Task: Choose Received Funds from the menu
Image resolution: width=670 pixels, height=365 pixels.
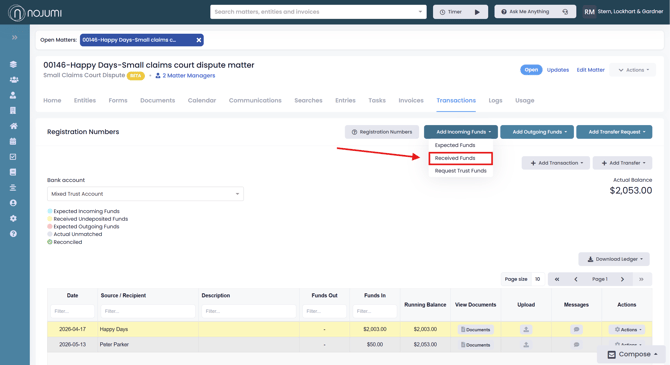Action: 460,158
